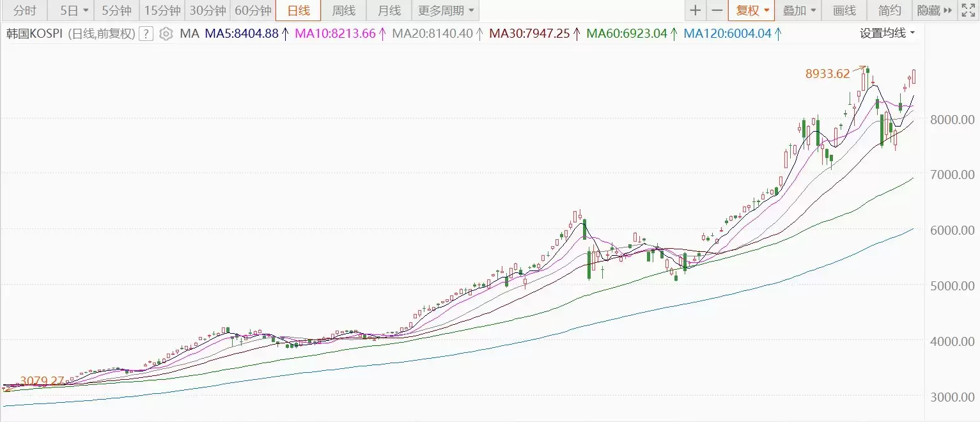Screen dimensions: 980x422
Task: Open the 复权 adjustment dropdown
Action: pos(751,10)
